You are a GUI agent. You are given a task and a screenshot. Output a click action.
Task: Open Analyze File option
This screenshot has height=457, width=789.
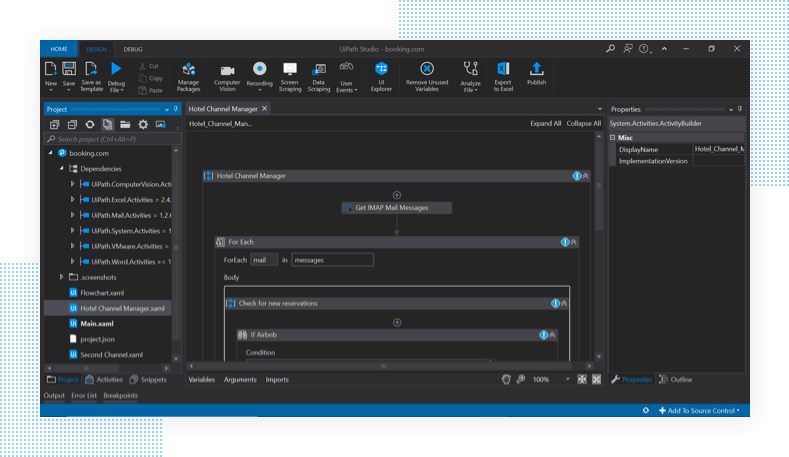pos(470,77)
